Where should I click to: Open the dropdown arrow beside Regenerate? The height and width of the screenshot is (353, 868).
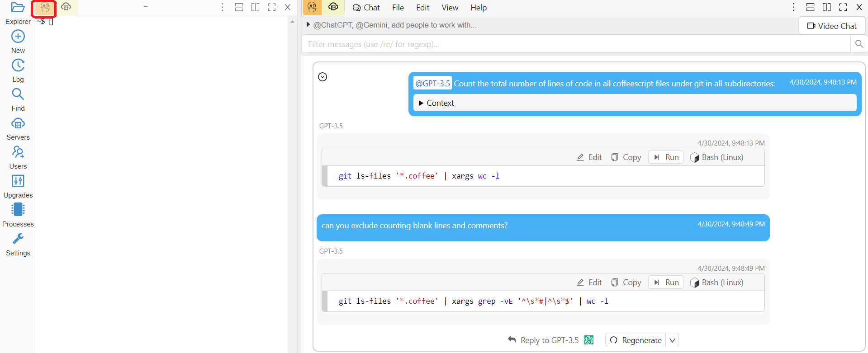click(672, 340)
